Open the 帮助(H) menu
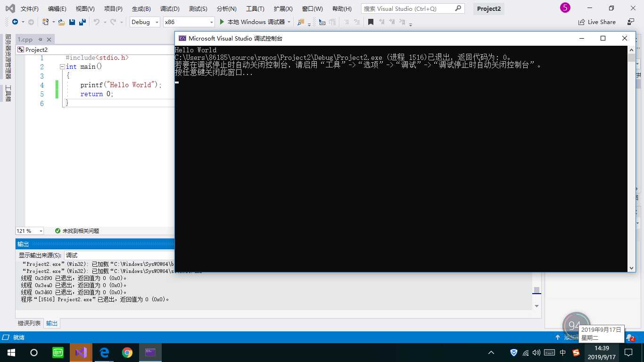Viewport: 644px width, 362px height. 342,8
